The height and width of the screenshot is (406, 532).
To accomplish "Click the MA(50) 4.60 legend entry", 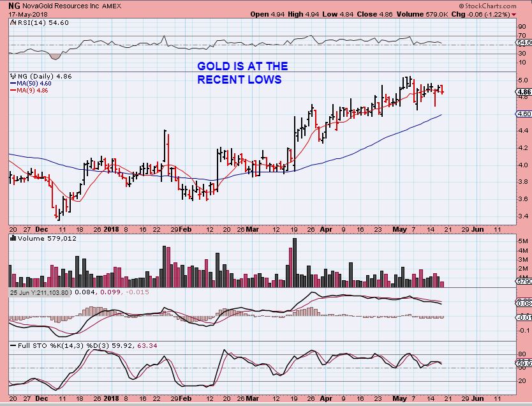I will click(34, 83).
